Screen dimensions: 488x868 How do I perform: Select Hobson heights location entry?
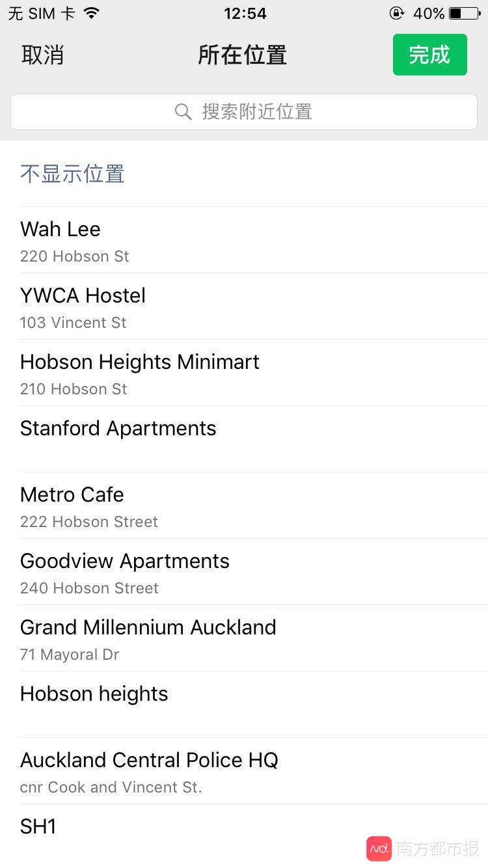(x=244, y=704)
